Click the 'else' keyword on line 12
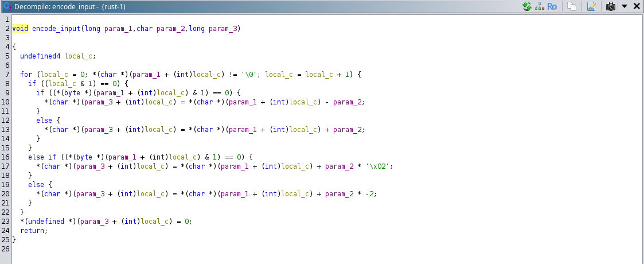The image size is (644, 264). 44,121
